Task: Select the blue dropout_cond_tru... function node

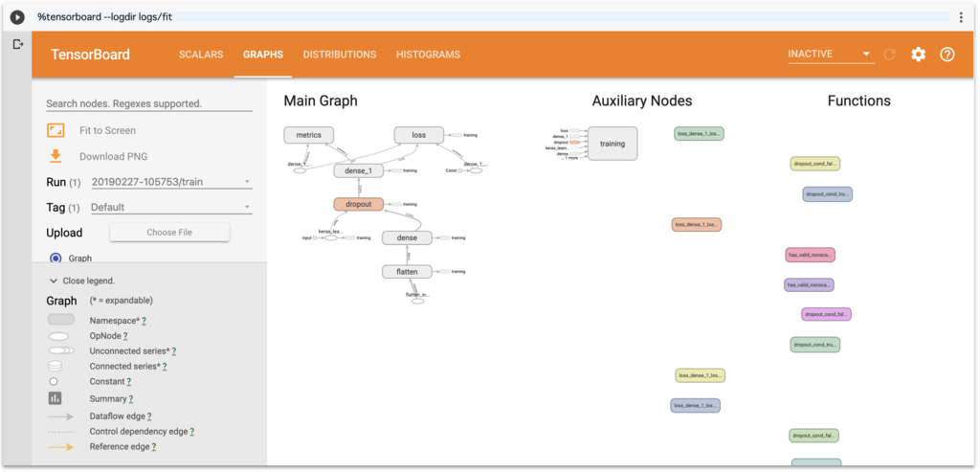Action: [828, 193]
